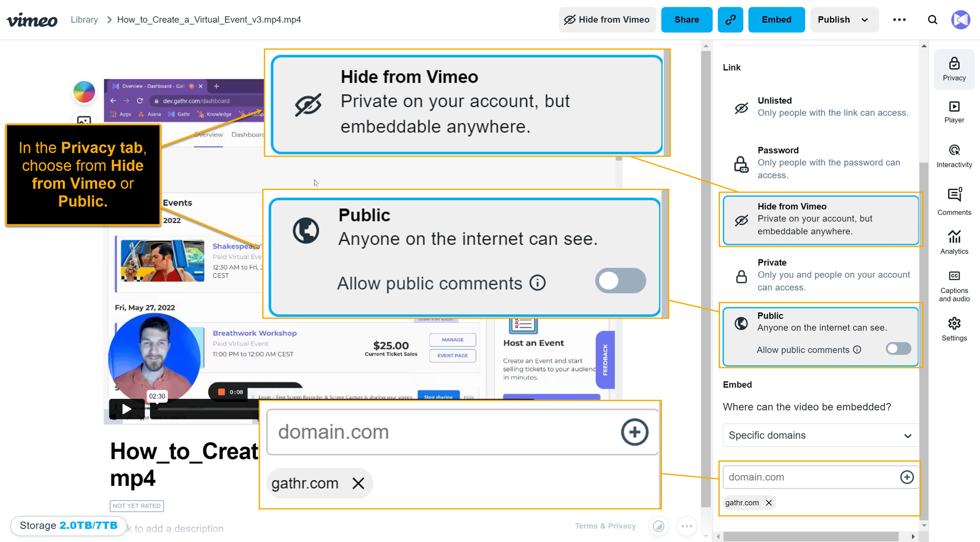Screen dimensions: 980x542
Task: Open Vimeo search
Action: tap(932, 19)
